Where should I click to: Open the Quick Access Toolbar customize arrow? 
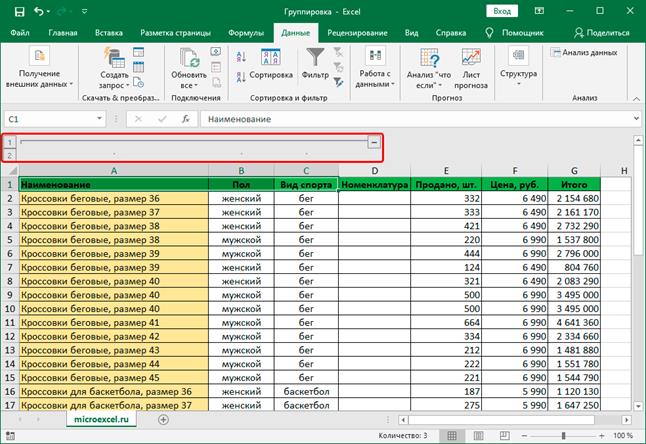tap(84, 12)
